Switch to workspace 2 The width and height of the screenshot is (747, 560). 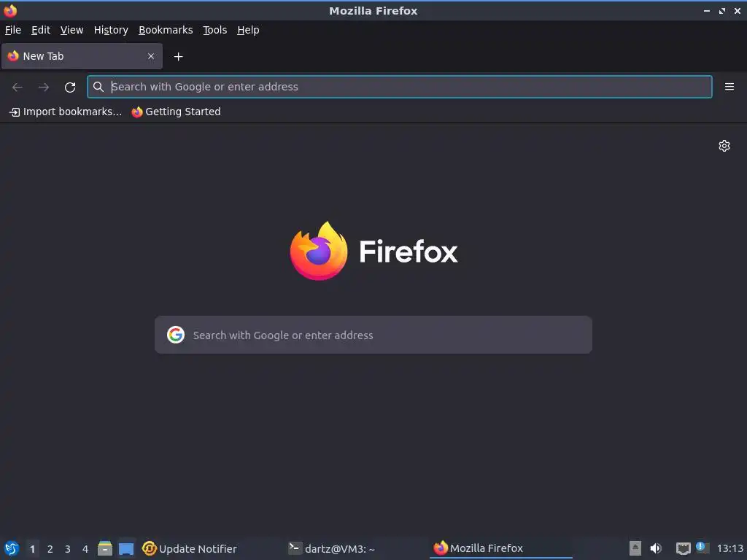pos(50,549)
